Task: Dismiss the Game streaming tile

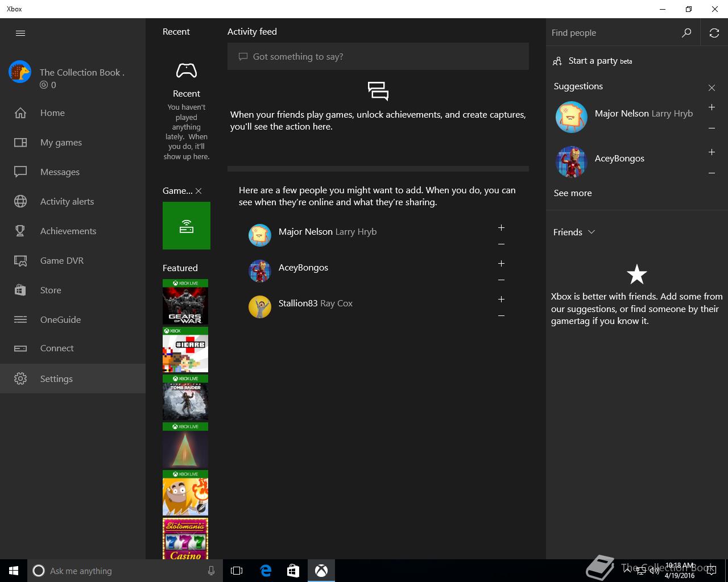Action: pos(198,191)
